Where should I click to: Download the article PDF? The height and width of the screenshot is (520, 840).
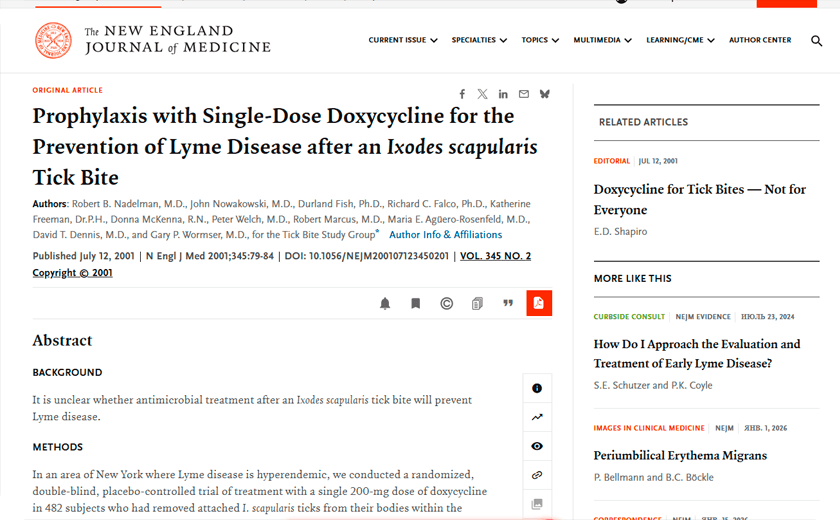[x=539, y=303]
